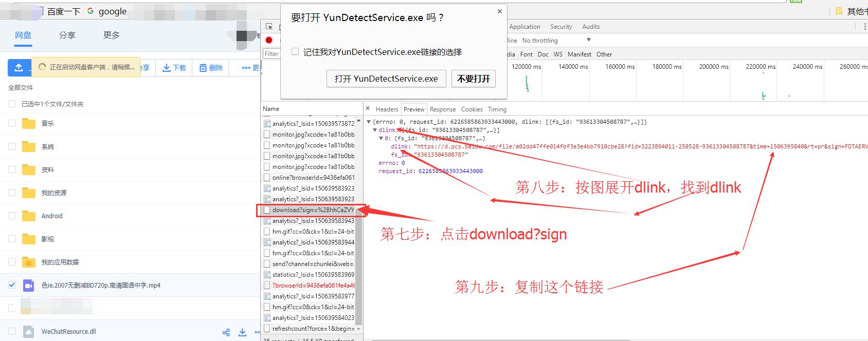Click the 影视 folder icon
Image resolution: width=868 pixels, height=341 pixels.
[29, 239]
